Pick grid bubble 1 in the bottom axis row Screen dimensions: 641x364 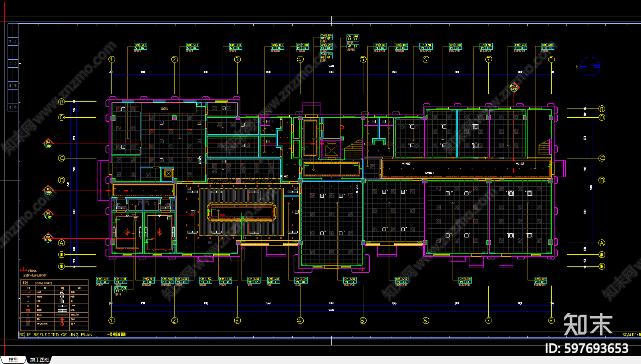[x=112, y=320]
